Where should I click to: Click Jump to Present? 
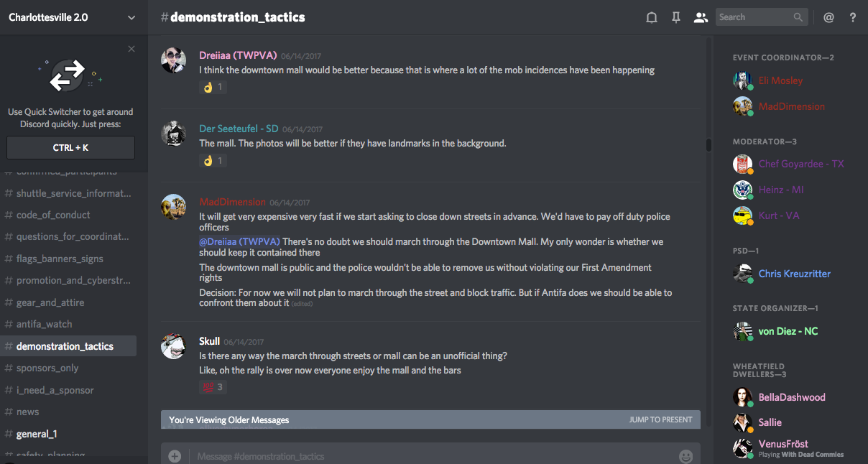point(660,419)
